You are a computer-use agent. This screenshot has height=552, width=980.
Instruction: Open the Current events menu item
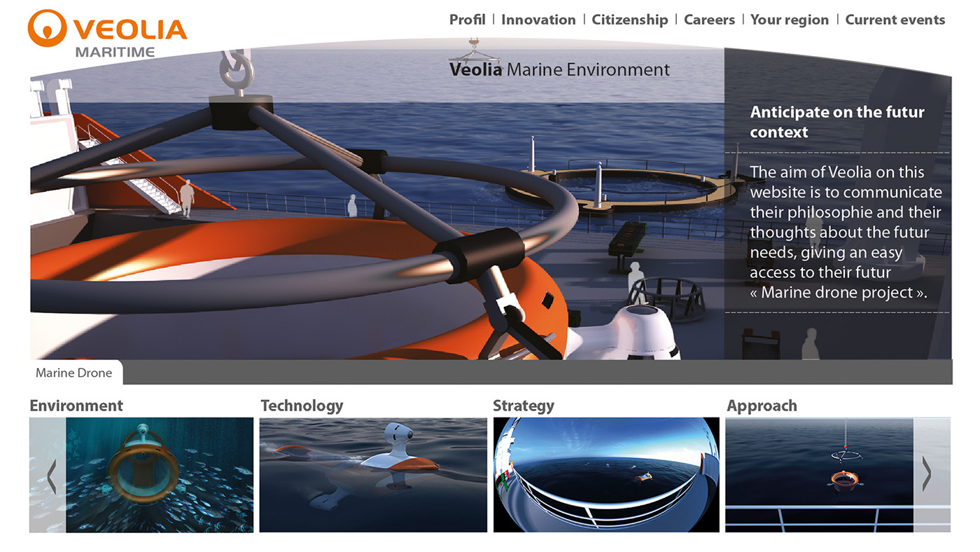tap(895, 20)
